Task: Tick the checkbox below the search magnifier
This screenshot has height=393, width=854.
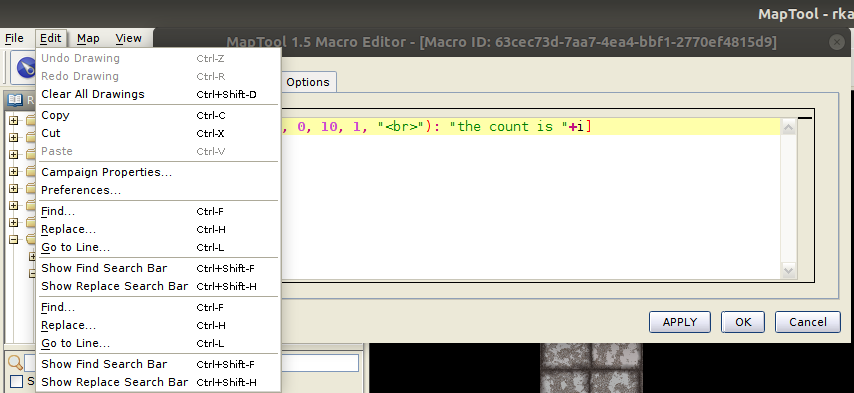Action: [x=16, y=382]
